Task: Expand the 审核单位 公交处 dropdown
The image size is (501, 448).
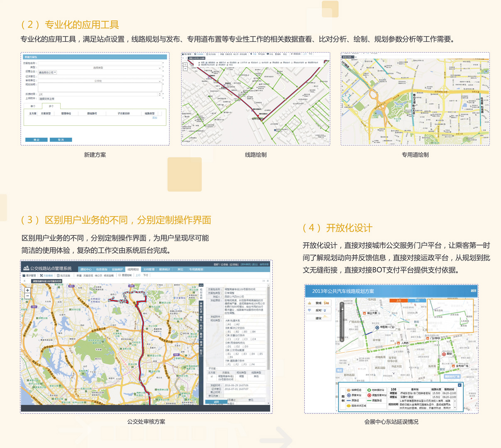Action: tap(160, 81)
